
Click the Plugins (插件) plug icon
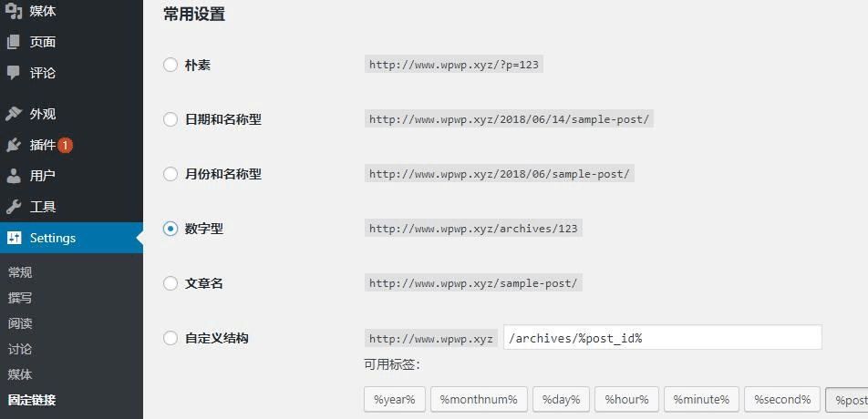(x=14, y=145)
